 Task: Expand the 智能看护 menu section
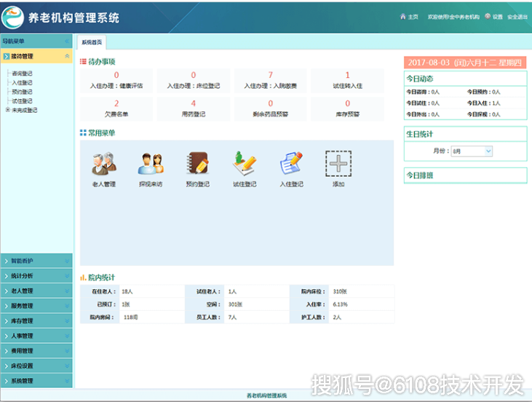36,261
